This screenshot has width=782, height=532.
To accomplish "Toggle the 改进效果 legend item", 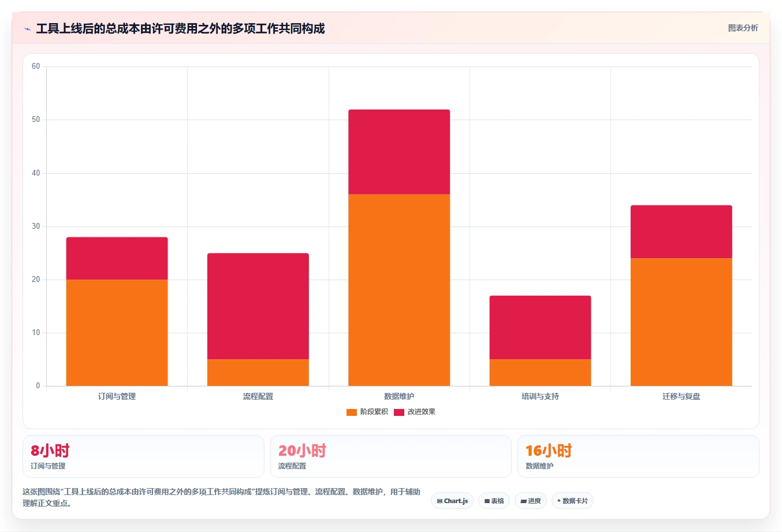I will (415, 412).
